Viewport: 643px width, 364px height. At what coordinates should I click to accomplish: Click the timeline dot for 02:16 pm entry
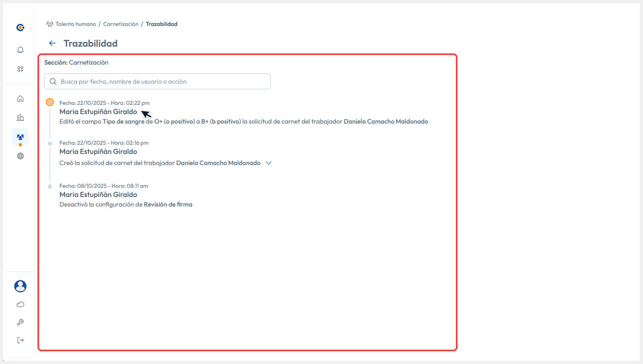pos(50,144)
